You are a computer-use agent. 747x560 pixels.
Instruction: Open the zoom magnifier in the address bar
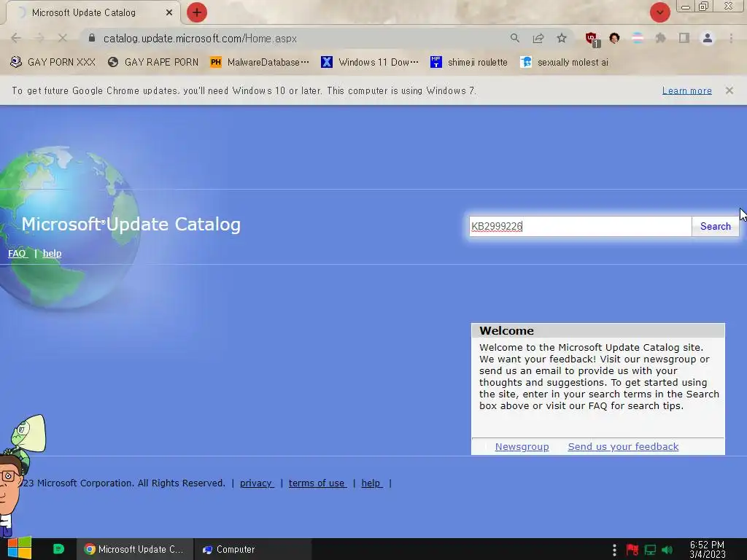[515, 38]
